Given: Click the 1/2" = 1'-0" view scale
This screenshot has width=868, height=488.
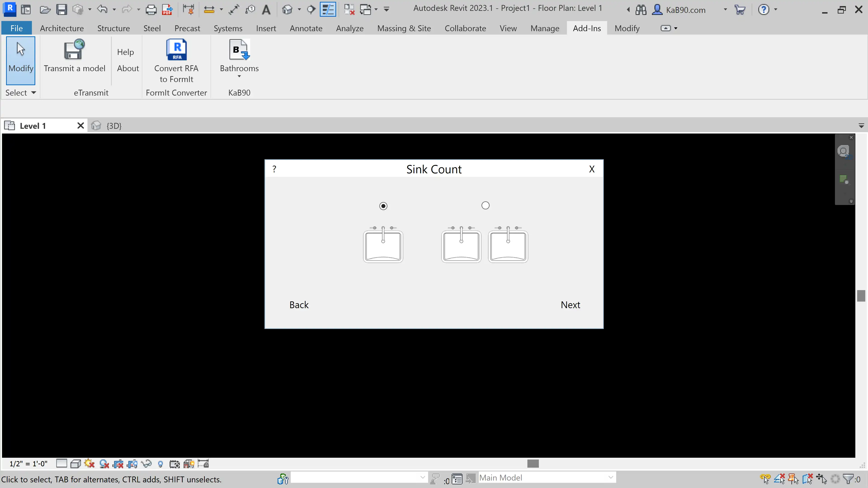Looking at the screenshot, I should point(28,464).
